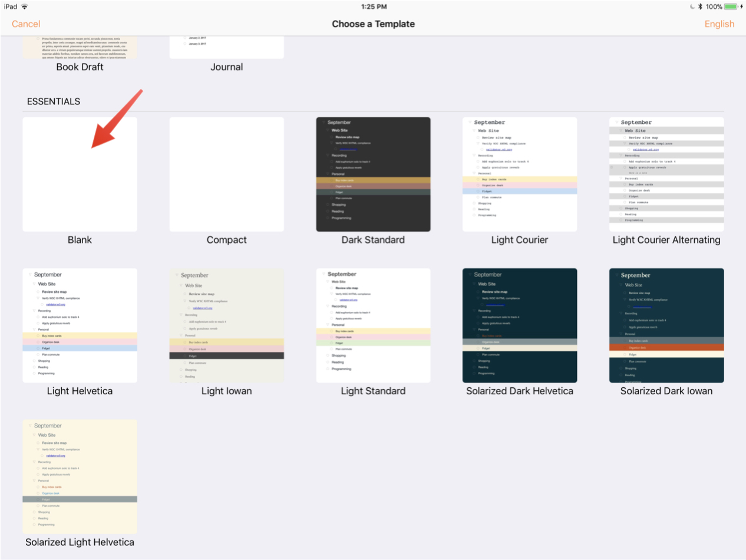746x560 pixels.
Task: Open the English language selector
Action: (x=719, y=24)
